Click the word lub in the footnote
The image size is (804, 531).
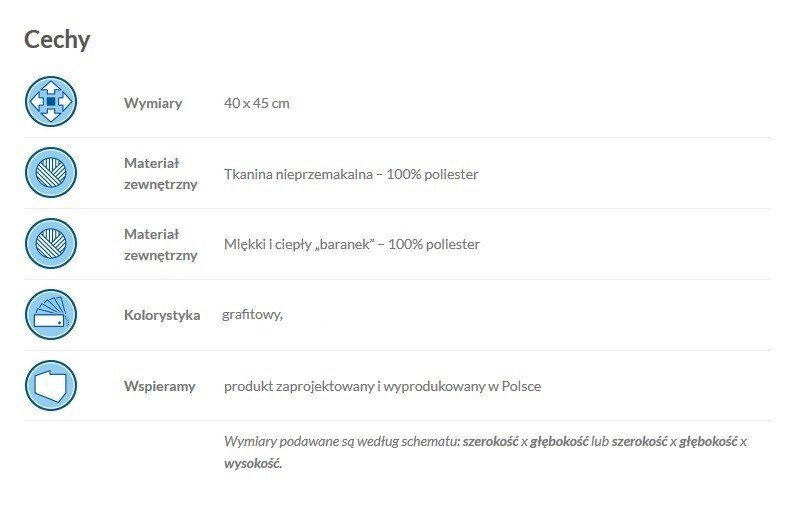click(600, 441)
